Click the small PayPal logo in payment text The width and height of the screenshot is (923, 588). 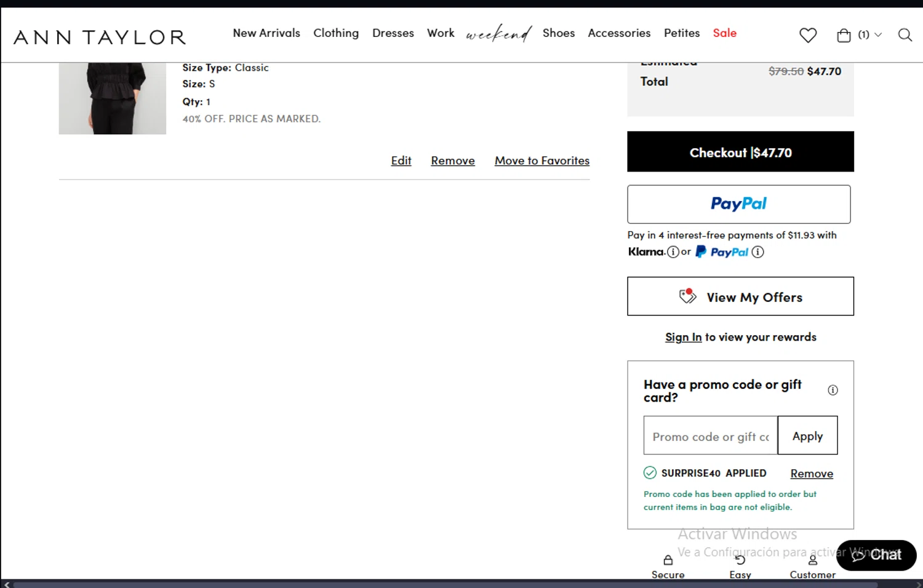tap(722, 252)
